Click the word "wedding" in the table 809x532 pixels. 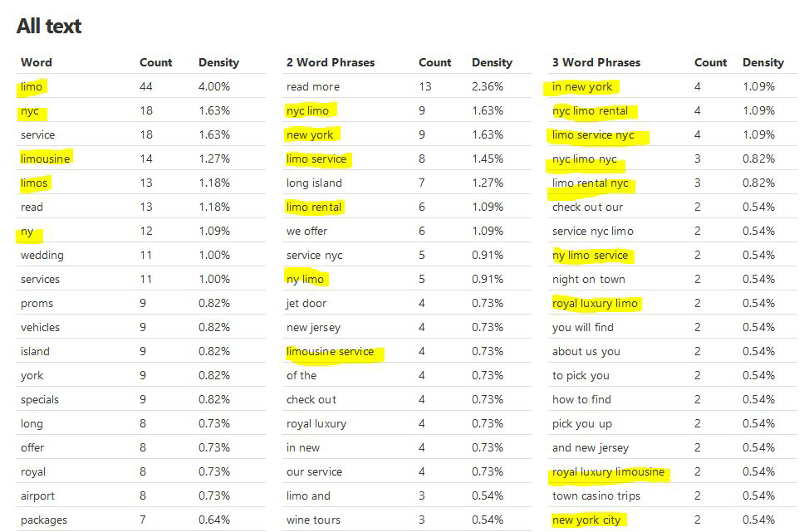[x=42, y=255]
